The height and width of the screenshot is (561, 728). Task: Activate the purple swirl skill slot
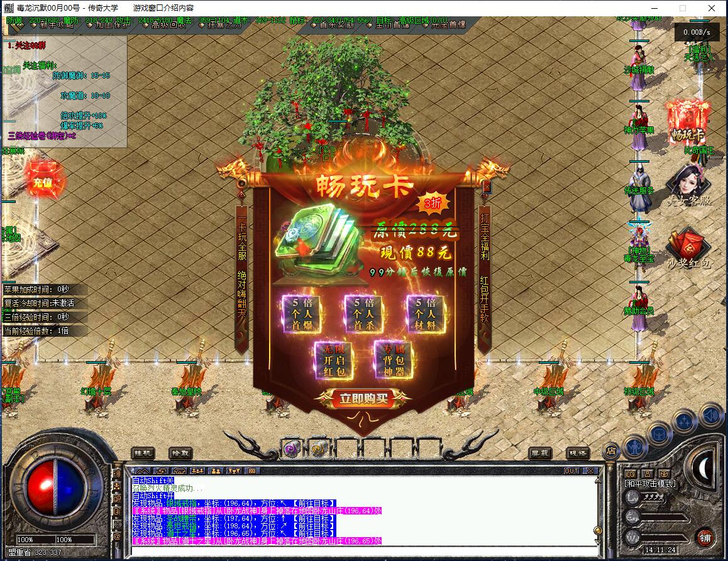click(x=292, y=449)
